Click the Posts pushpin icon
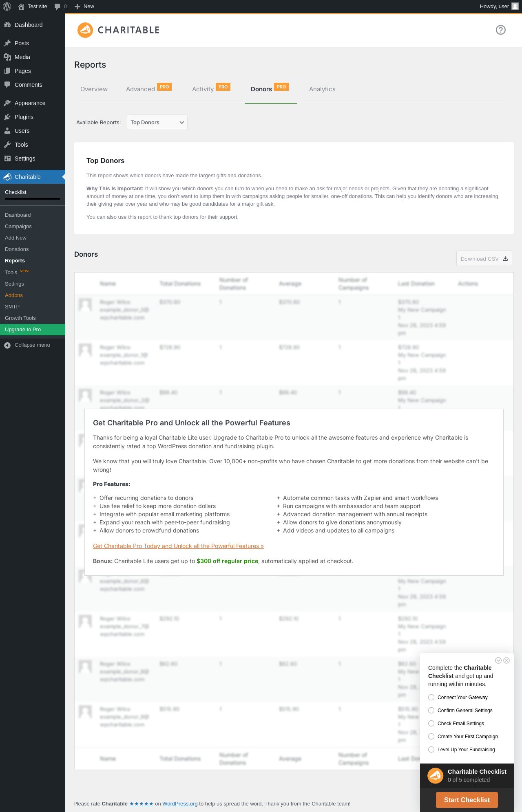 click(7, 43)
